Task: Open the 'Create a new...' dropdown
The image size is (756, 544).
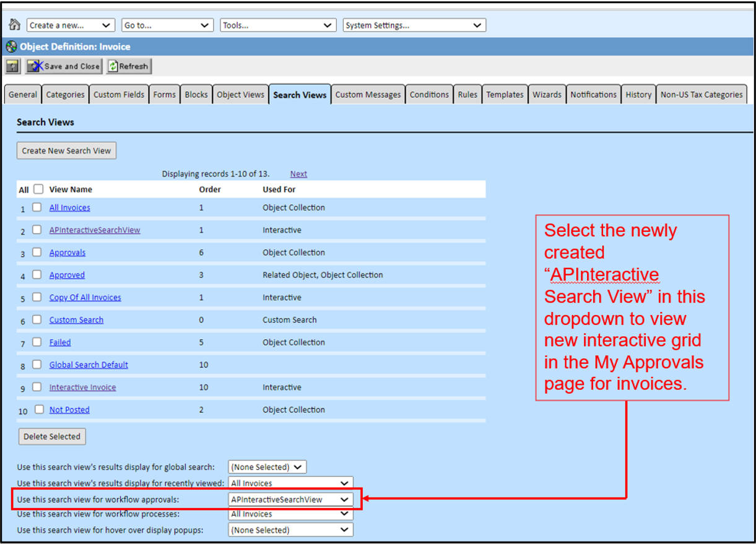Action: (x=71, y=25)
